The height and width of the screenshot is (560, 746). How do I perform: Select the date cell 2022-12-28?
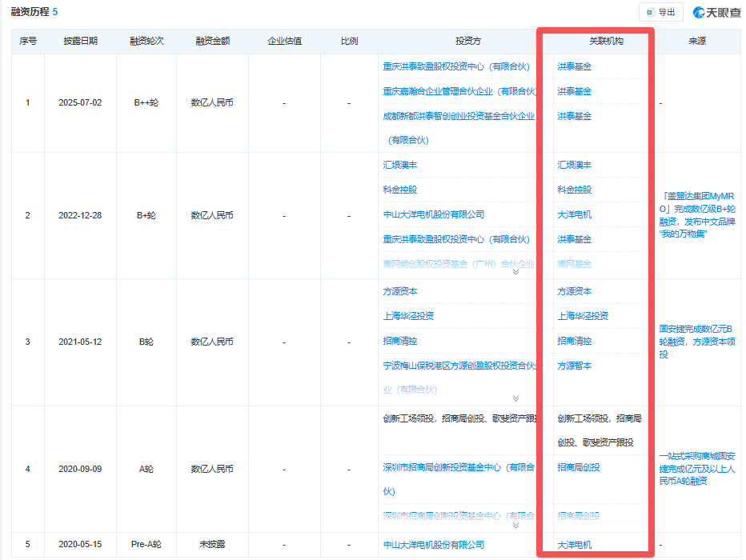pyautogui.click(x=80, y=215)
